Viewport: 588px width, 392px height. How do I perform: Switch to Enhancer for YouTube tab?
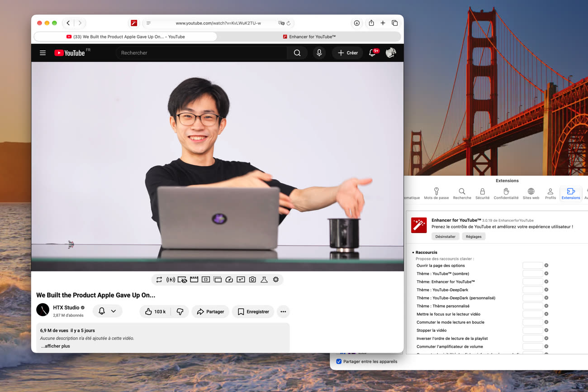tap(309, 37)
